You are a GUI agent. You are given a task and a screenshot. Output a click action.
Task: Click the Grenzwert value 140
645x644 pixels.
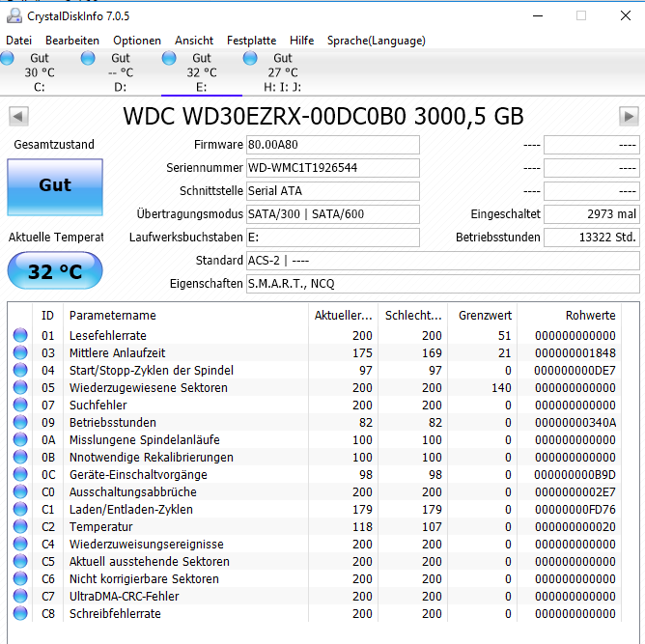(x=501, y=387)
